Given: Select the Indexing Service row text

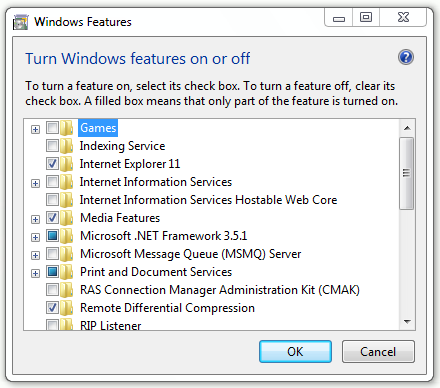Looking at the screenshot, I should 122,146.
